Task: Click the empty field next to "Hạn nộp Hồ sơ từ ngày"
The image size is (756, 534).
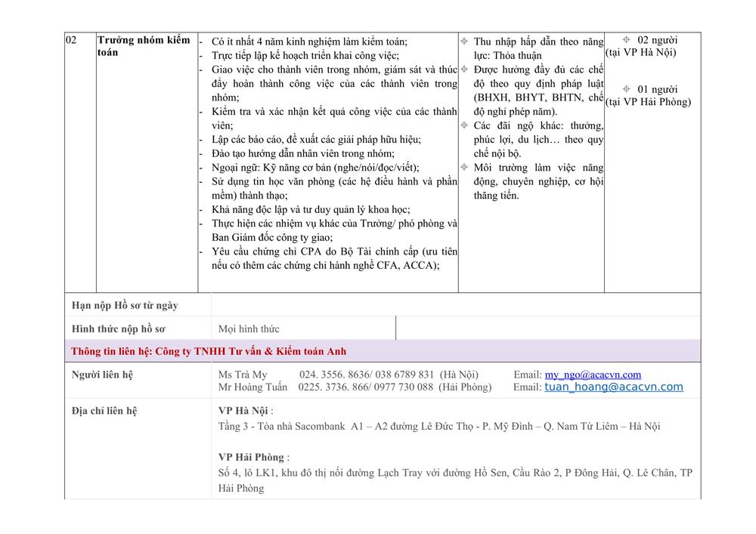Action: 454,305
